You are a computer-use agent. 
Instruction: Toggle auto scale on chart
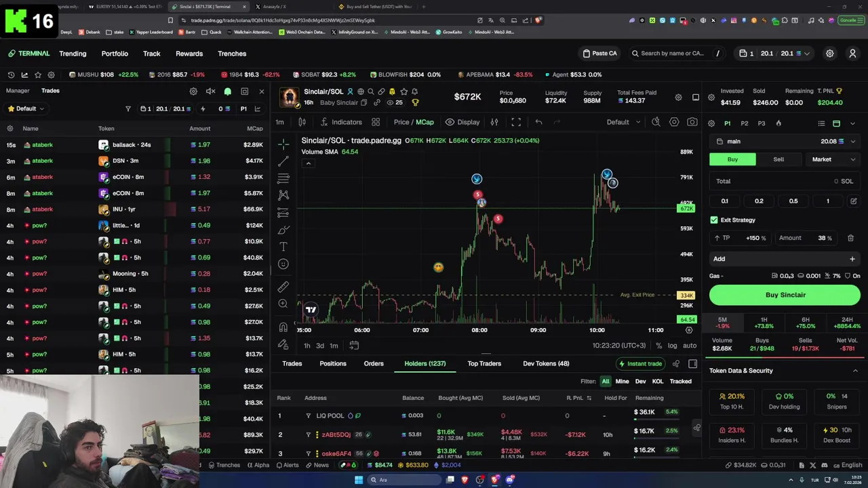(x=690, y=346)
